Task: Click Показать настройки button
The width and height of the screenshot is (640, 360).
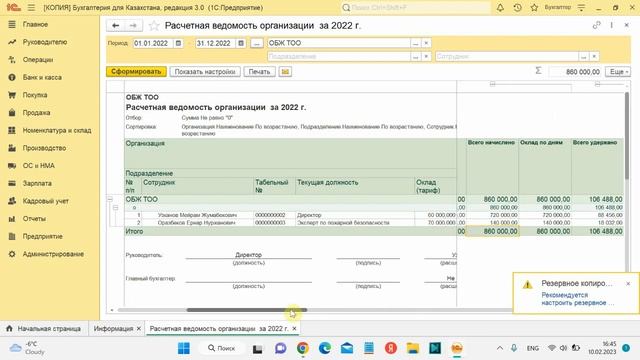Action: pyautogui.click(x=205, y=72)
